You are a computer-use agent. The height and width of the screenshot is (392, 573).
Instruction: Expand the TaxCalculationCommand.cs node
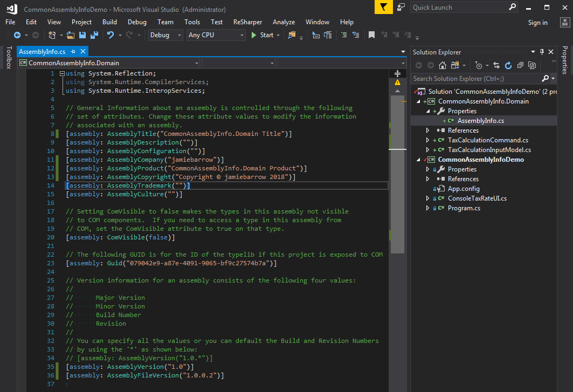click(x=427, y=140)
